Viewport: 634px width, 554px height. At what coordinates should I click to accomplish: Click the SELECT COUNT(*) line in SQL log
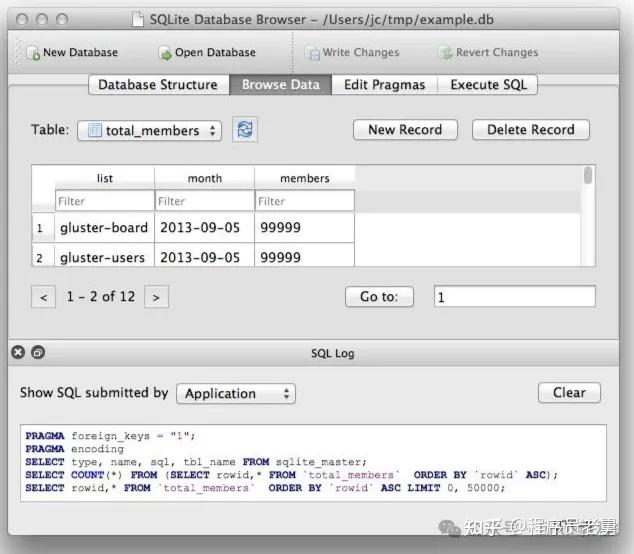click(x=291, y=475)
